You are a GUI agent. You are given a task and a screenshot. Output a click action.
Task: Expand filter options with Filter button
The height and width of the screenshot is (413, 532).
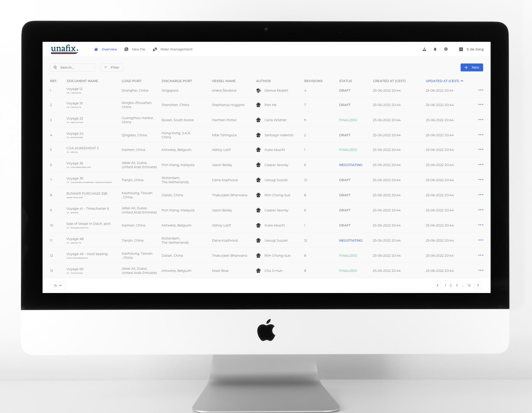pos(112,67)
